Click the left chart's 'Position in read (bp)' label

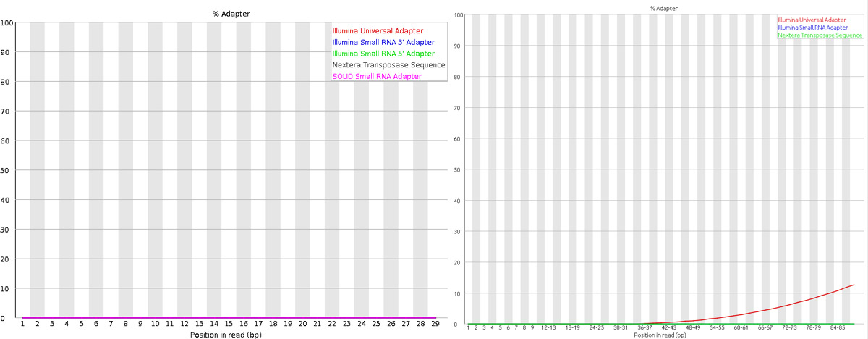pyautogui.click(x=228, y=335)
